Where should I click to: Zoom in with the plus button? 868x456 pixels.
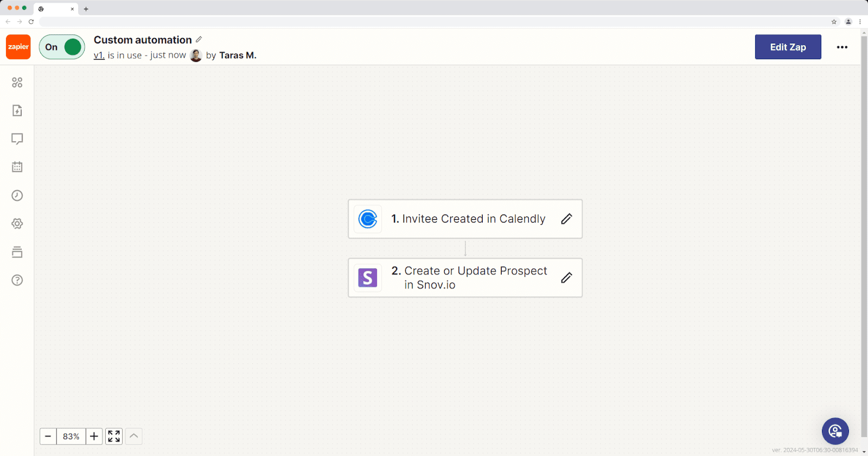[94, 436]
